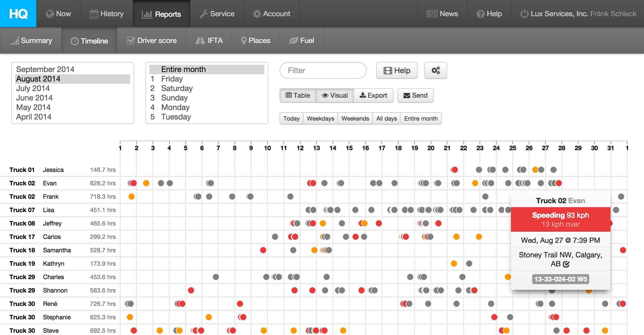
Task: Select the Weekdays range toggle
Action: tap(320, 118)
